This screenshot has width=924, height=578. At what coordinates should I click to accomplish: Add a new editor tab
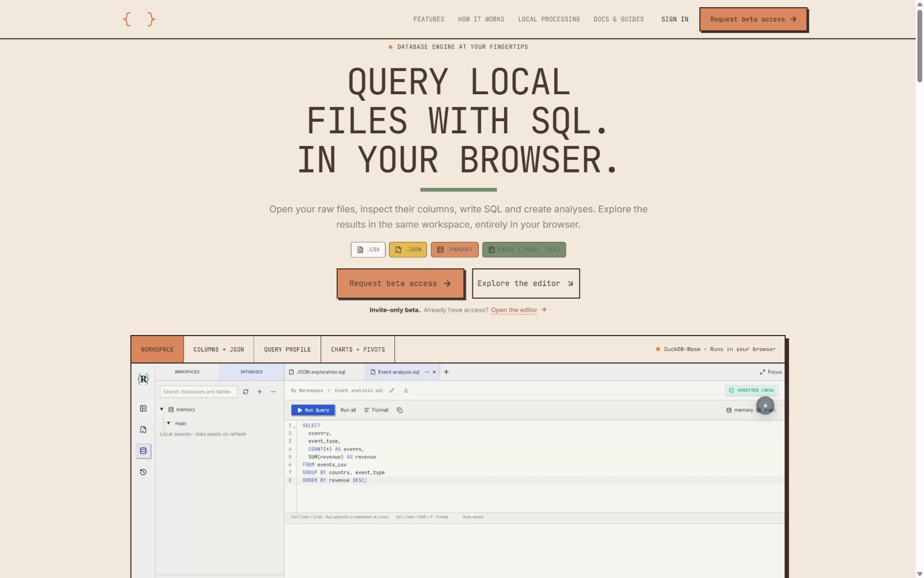(446, 372)
